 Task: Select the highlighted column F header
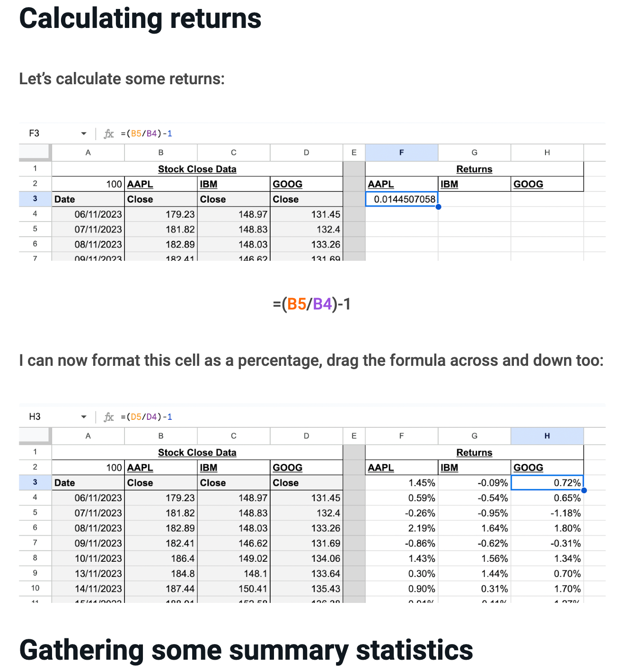(401, 152)
